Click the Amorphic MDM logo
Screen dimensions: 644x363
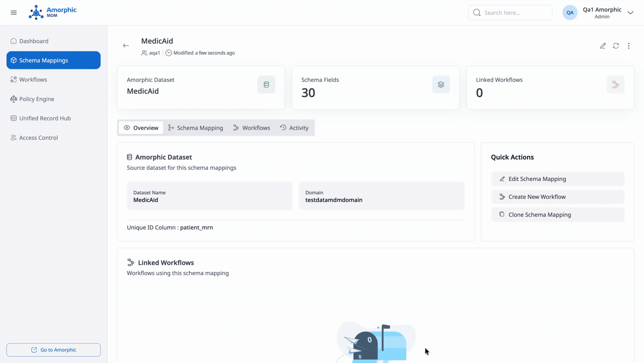53,12
